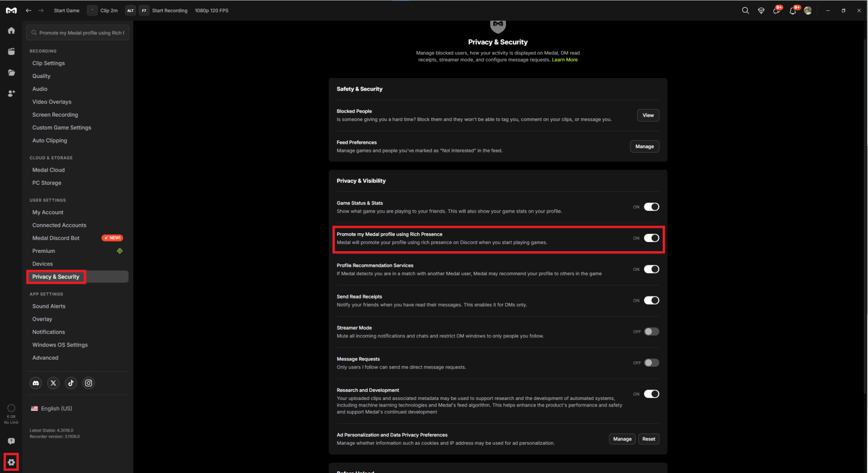The height and width of the screenshot is (473, 868).
Task: Go to Medal Cloud settings
Action: click(x=48, y=170)
